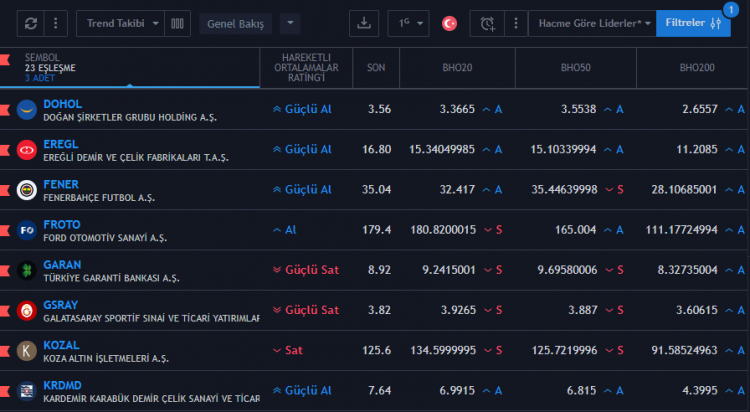This screenshot has height=412, width=750.
Task: Toggle the red flag on GARAN row
Action: pyautogui.click(x=5, y=270)
